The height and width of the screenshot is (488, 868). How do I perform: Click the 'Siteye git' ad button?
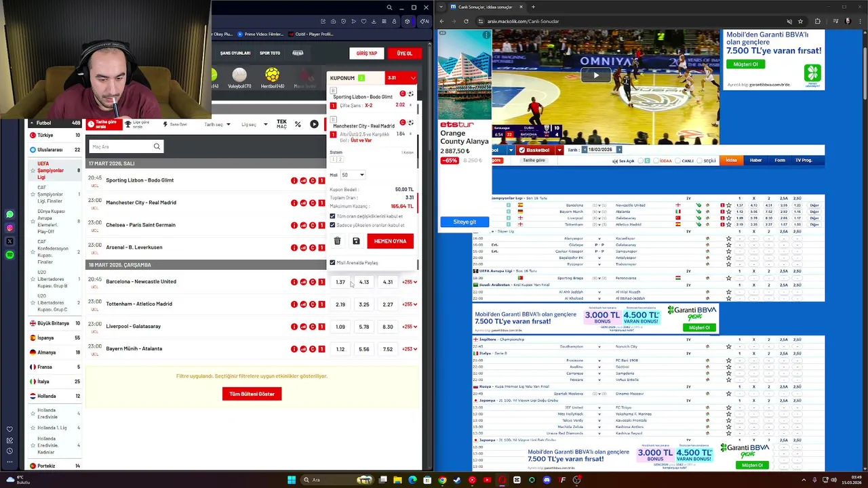pos(465,222)
